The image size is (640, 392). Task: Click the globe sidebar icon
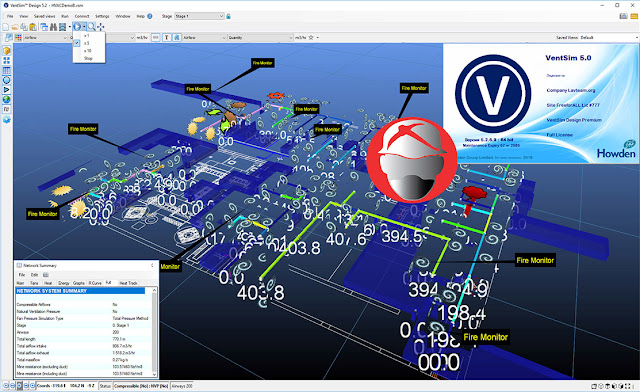7,100
